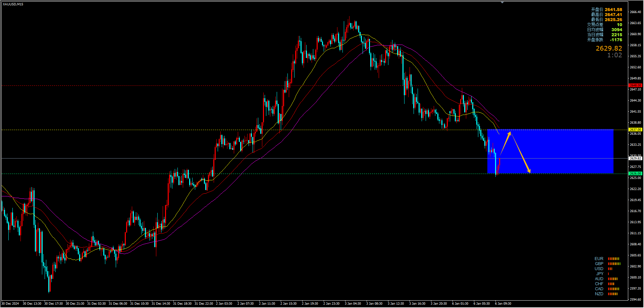Click the 2633.25 price scale value
This screenshot has width=644, height=308.
coord(635,145)
